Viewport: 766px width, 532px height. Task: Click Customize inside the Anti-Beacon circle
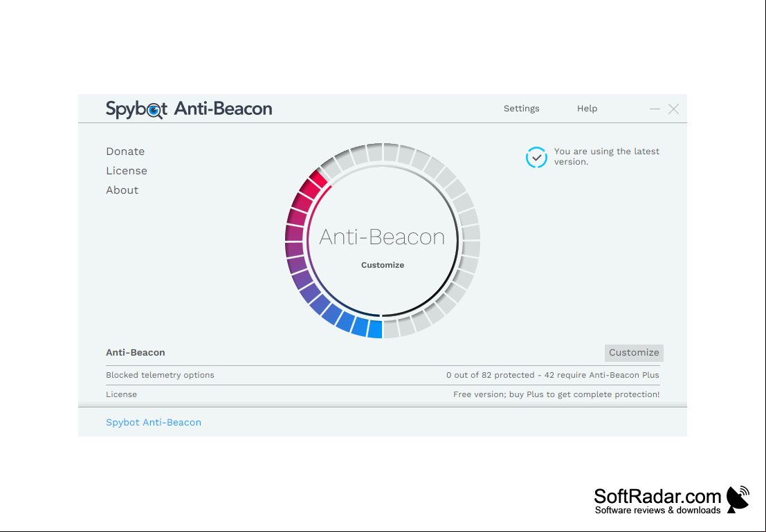pos(383,265)
